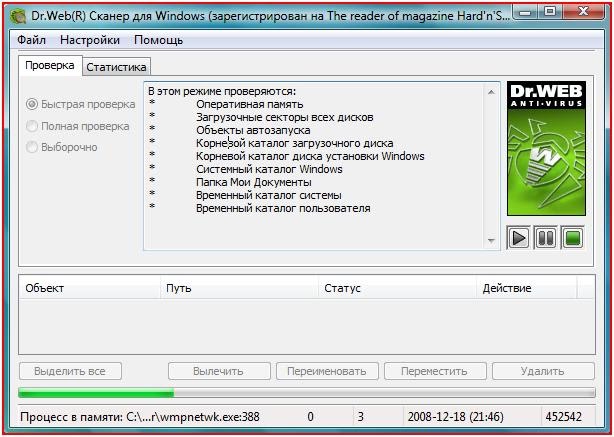Click the Вылечить button
This screenshot has height=437, width=614.
click(x=219, y=371)
